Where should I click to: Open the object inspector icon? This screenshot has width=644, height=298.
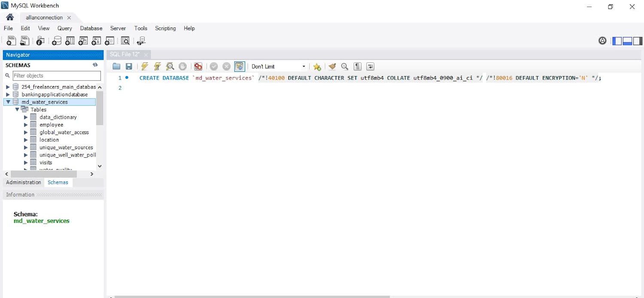[40, 41]
